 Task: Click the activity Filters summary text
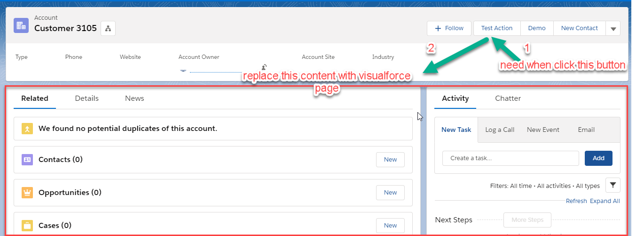pos(545,186)
